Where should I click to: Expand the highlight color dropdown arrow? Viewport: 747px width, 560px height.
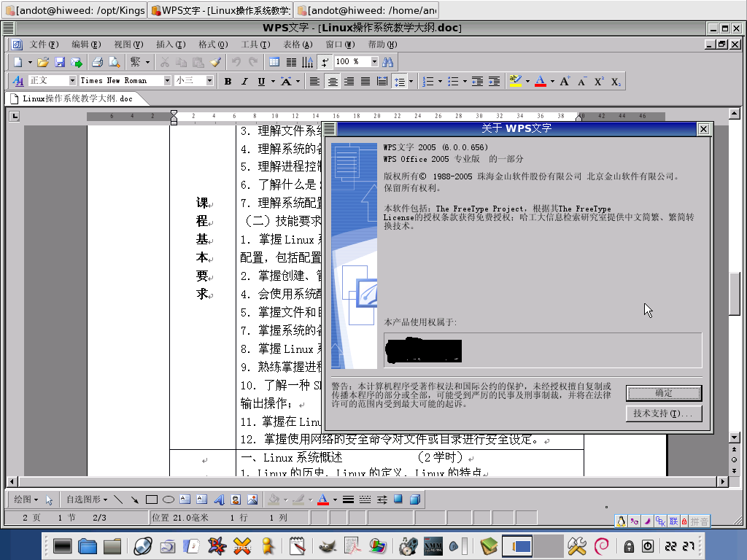pyautogui.click(x=527, y=82)
